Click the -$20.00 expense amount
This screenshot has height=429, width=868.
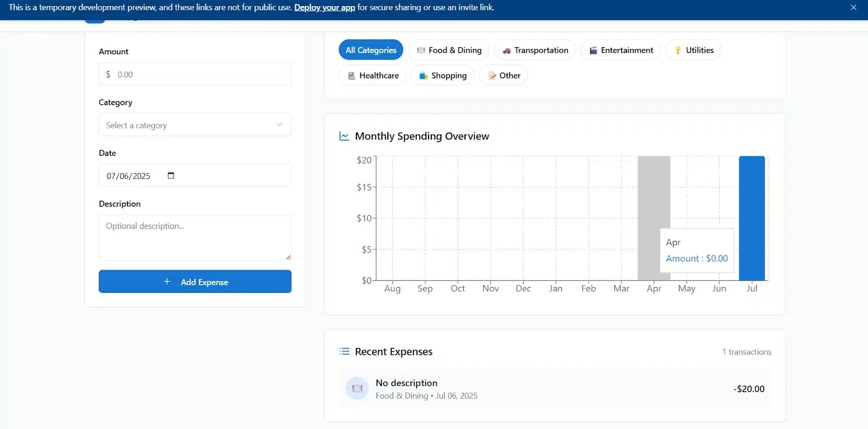click(749, 389)
